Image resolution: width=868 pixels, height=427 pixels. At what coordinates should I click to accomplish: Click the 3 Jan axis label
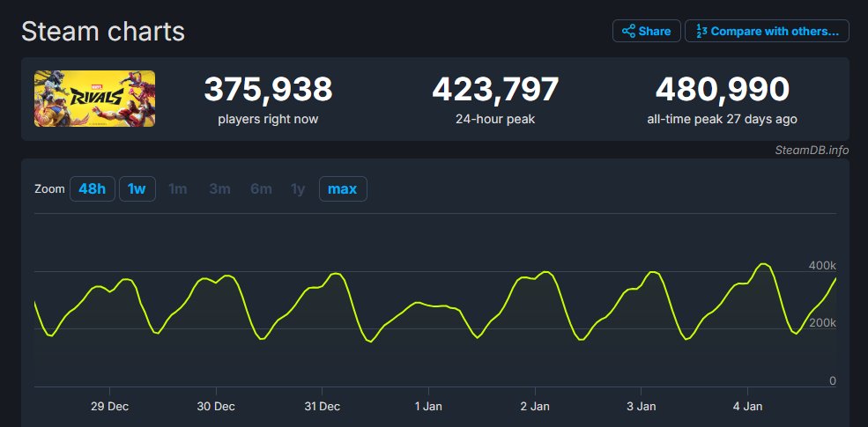(641, 407)
